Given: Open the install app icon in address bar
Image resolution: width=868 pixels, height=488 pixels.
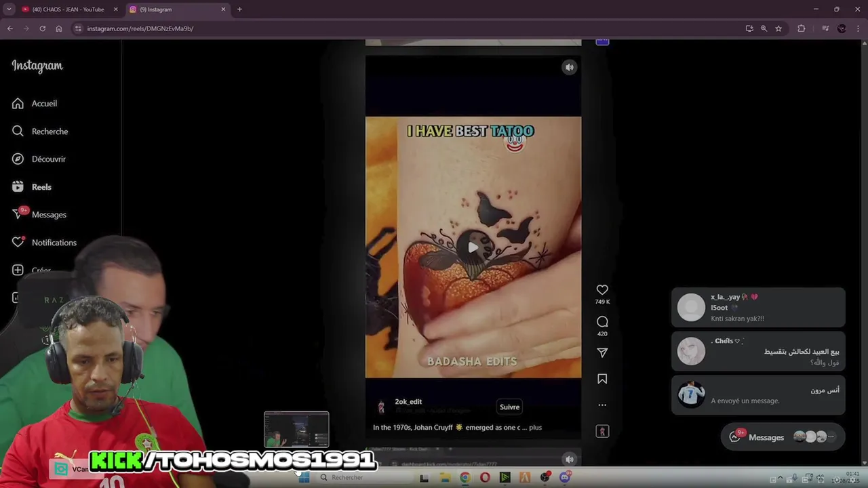Looking at the screenshot, I should click(749, 28).
